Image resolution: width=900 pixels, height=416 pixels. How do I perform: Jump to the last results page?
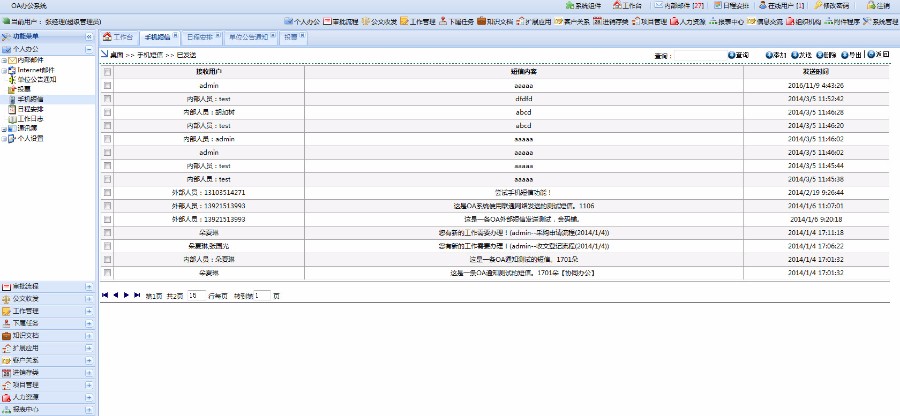pyautogui.click(x=137, y=295)
